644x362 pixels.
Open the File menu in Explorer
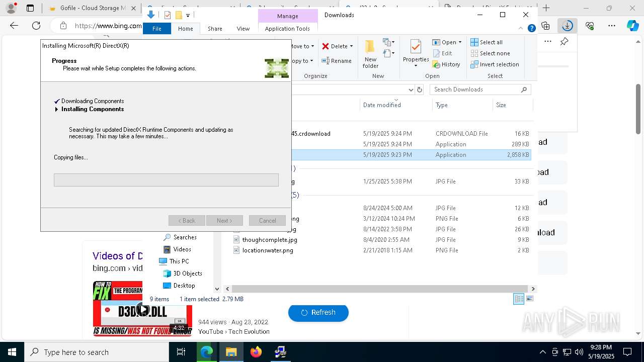tap(157, 29)
